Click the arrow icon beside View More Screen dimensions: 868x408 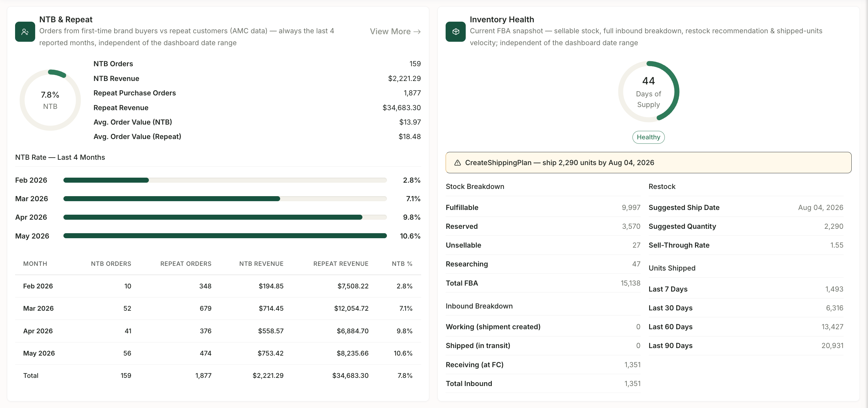(x=417, y=32)
